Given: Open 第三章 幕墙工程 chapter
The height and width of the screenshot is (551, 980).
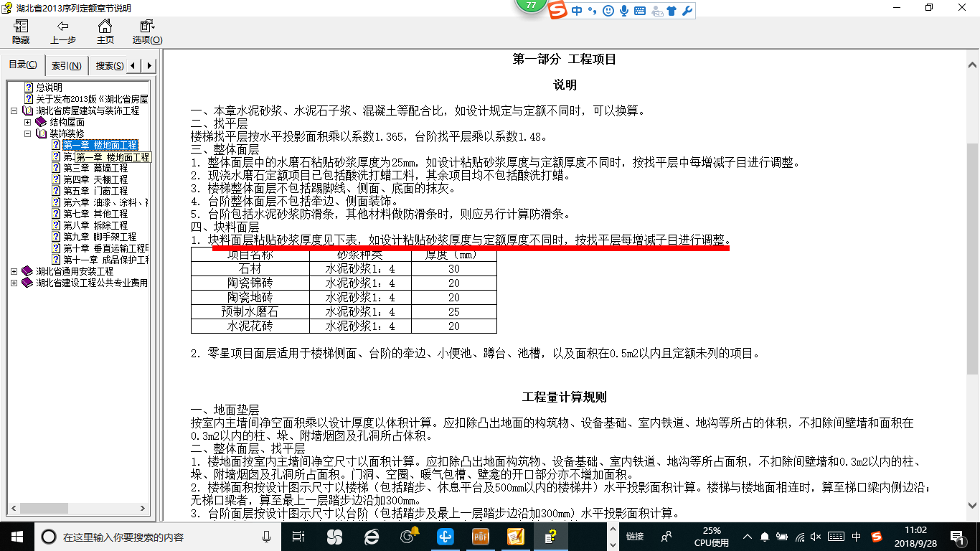Looking at the screenshot, I should (x=95, y=168).
